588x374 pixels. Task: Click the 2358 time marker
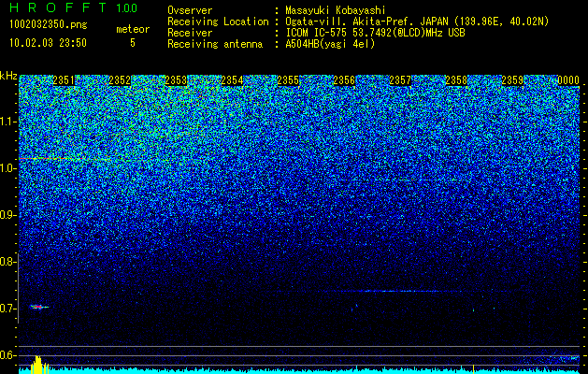click(456, 80)
